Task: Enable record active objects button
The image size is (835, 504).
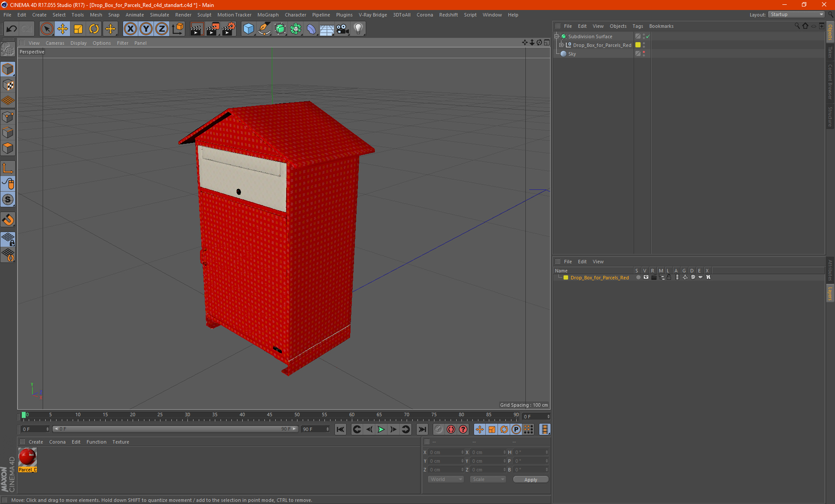Action: pos(439,429)
